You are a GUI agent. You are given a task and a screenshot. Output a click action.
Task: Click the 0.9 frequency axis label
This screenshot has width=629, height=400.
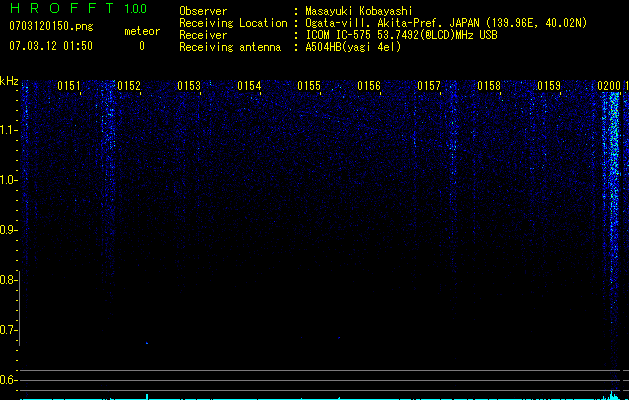(x=7, y=230)
